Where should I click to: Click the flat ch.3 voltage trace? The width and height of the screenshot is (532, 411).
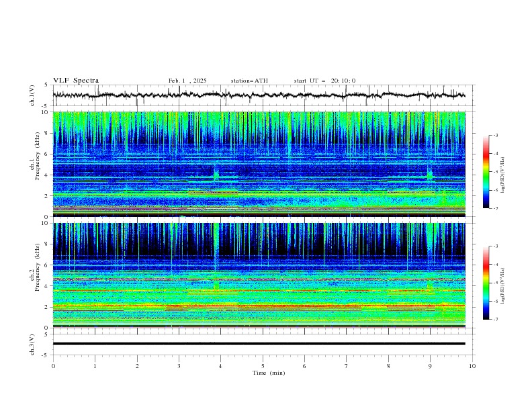pyautogui.click(x=259, y=344)
